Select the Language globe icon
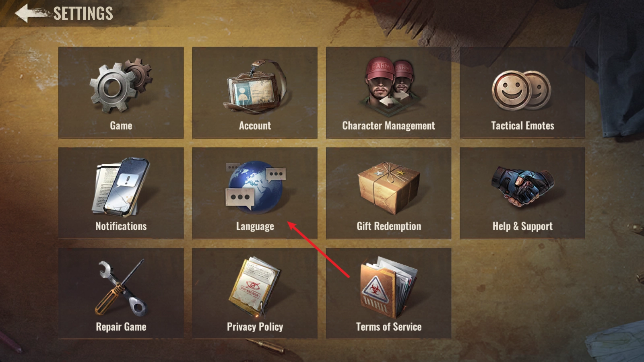644x362 pixels. pos(255,187)
